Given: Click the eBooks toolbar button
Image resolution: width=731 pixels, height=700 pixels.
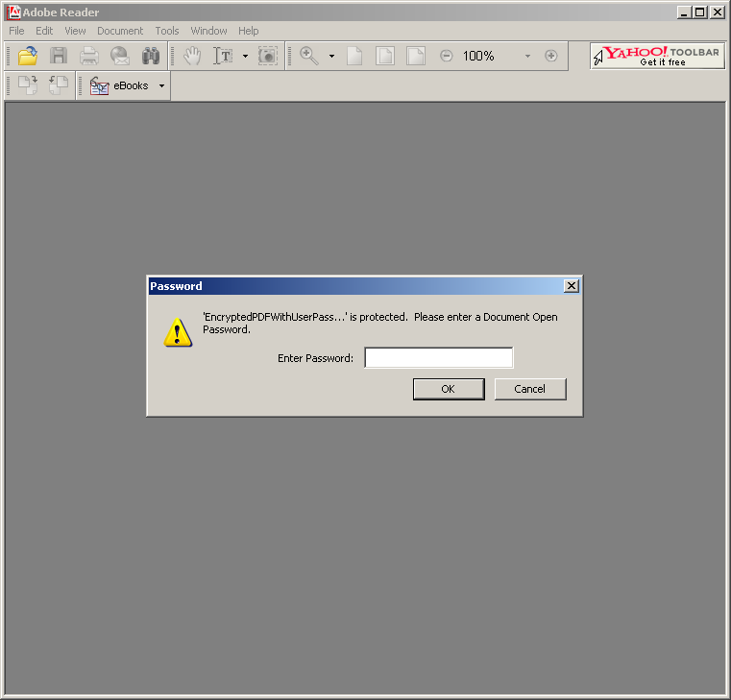Looking at the screenshot, I should pyautogui.click(x=120, y=85).
